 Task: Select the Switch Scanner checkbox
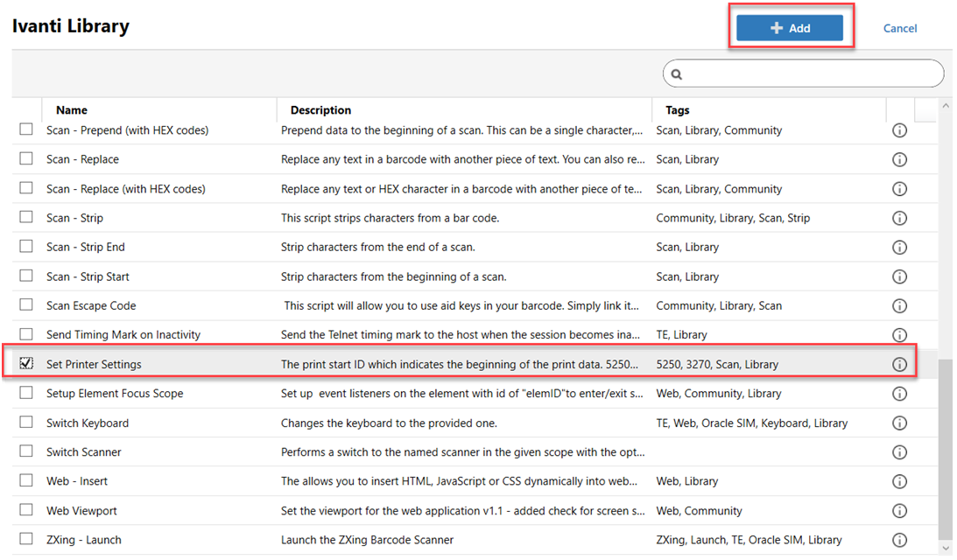(x=26, y=451)
